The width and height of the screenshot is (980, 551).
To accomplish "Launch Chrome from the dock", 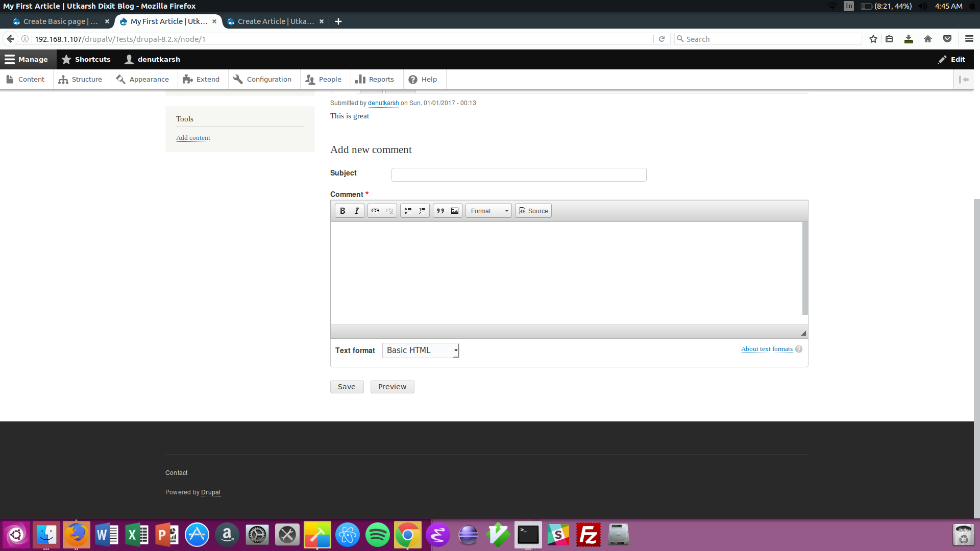I will pos(408,535).
